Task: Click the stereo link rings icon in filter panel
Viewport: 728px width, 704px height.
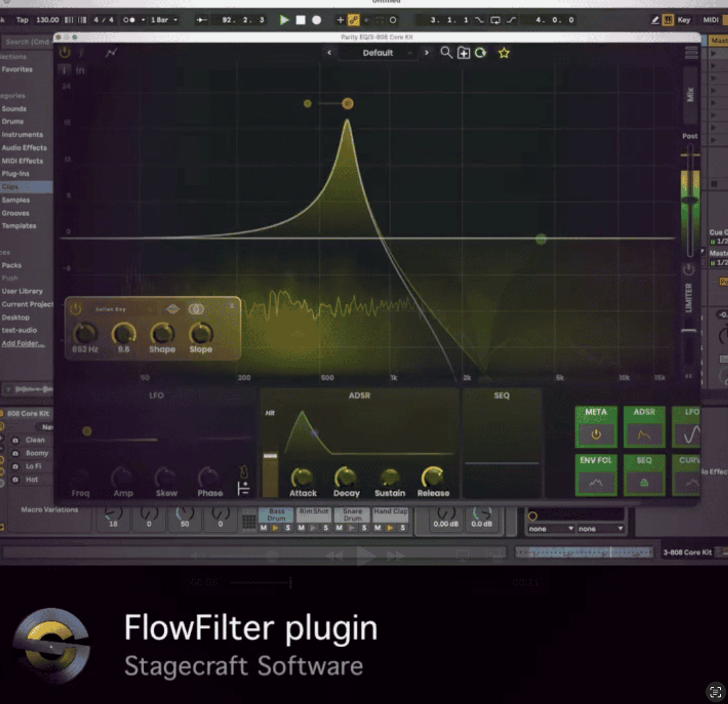Action: (x=196, y=309)
